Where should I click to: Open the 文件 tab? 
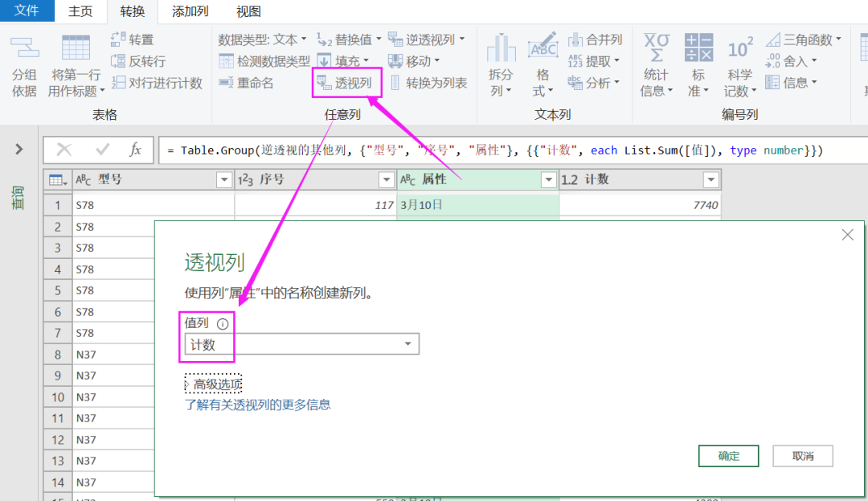click(27, 10)
